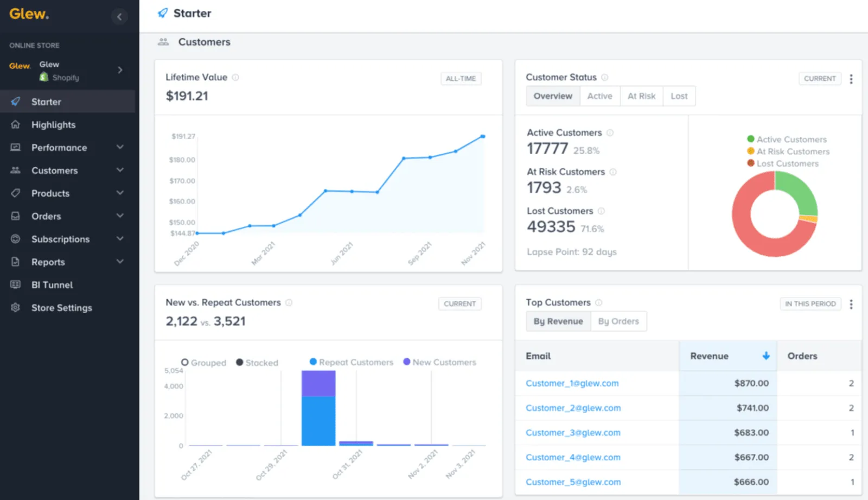Open the Glew Shopify store selector arrow
The width and height of the screenshot is (868, 500).
click(x=120, y=70)
